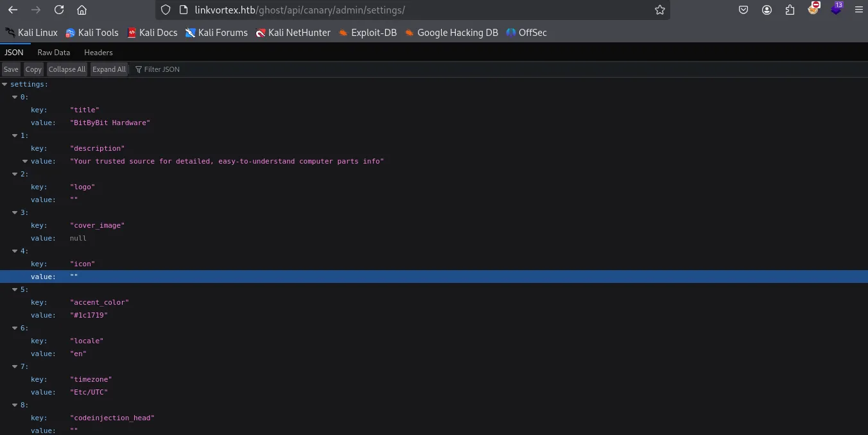The width and height of the screenshot is (868, 435).
Task: Open the Kali Docs bookmark
Action: point(152,32)
